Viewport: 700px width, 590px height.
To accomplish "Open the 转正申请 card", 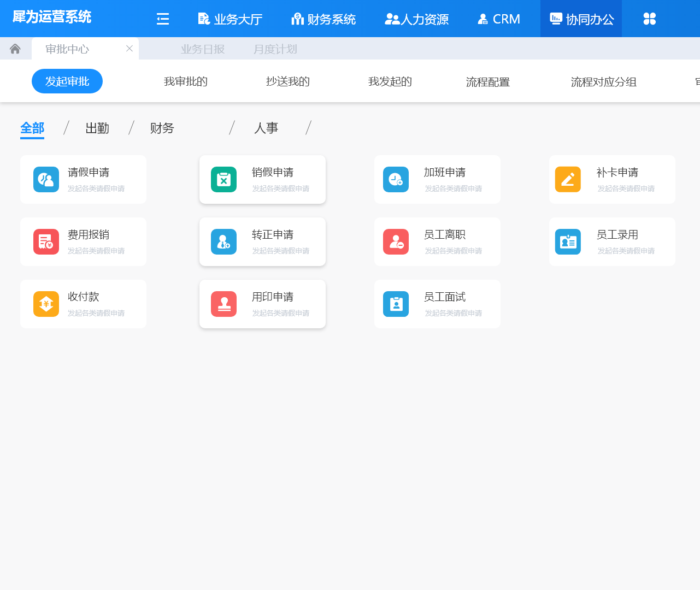I will click(262, 242).
